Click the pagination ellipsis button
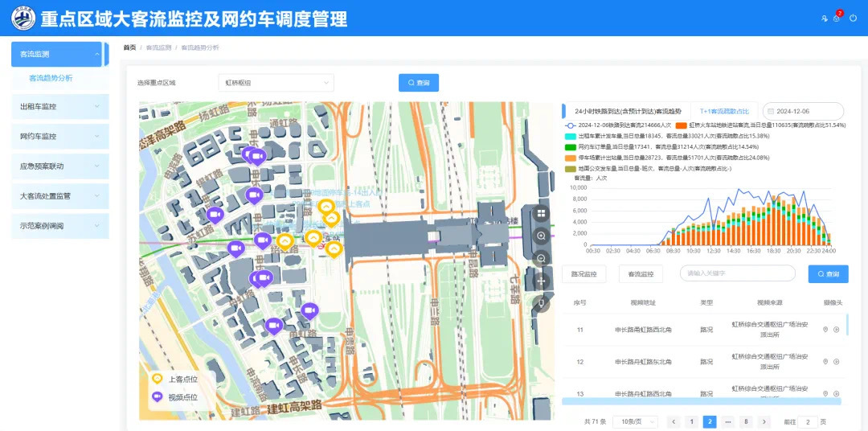The width and height of the screenshot is (868, 431). tap(728, 421)
